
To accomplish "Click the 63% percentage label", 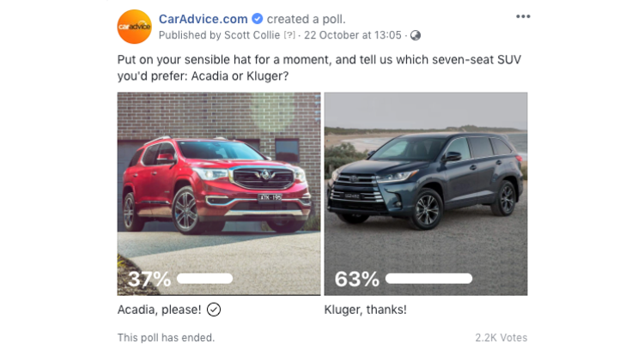I will (x=356, y=279).
